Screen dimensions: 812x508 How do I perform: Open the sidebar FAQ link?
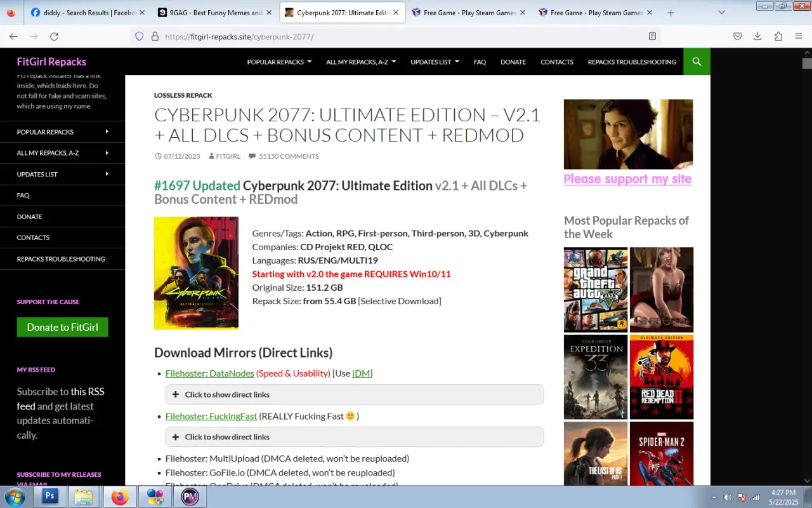point(23,195)
